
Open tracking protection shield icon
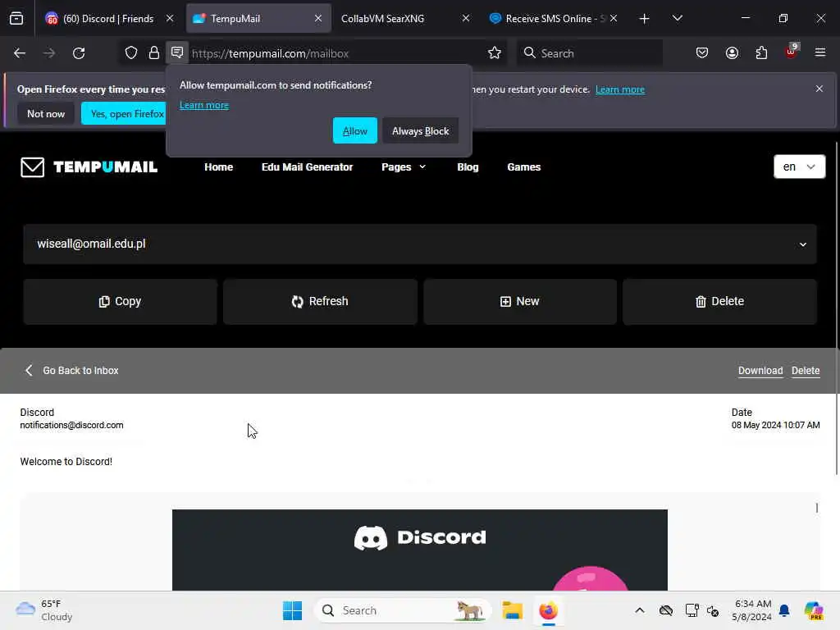point(131,53)
